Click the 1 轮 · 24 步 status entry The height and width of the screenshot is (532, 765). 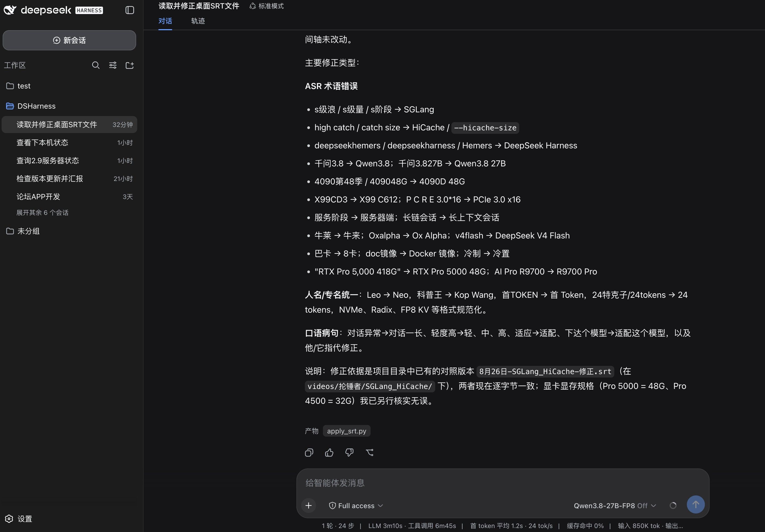[x=338, y=526]
